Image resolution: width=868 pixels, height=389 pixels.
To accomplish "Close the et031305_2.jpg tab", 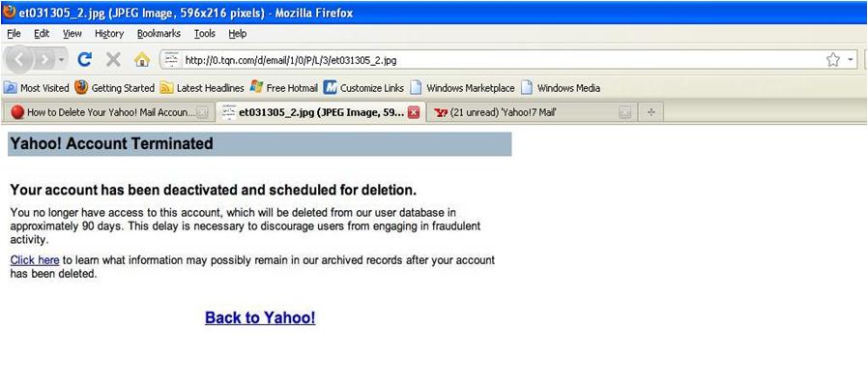I will [414, 112].
